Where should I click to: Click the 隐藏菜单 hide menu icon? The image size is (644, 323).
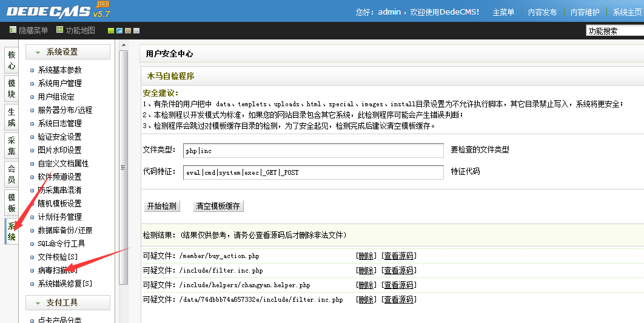[13, 30]
